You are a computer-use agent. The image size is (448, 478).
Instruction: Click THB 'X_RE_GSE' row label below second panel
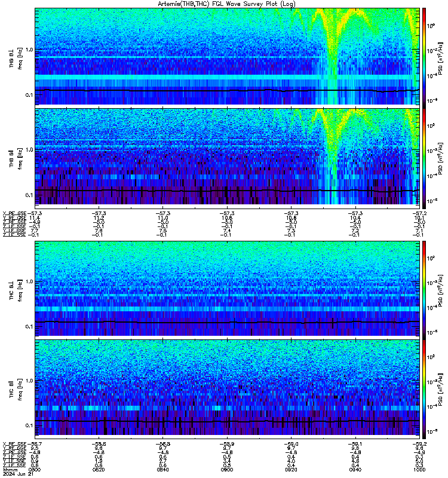pyautogui.click(x=14, y=213)
